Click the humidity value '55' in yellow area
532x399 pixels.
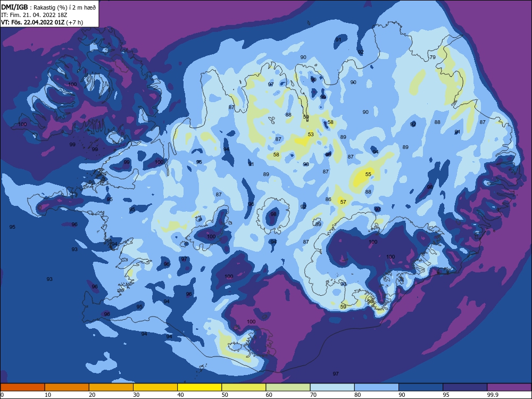(368, 174)
